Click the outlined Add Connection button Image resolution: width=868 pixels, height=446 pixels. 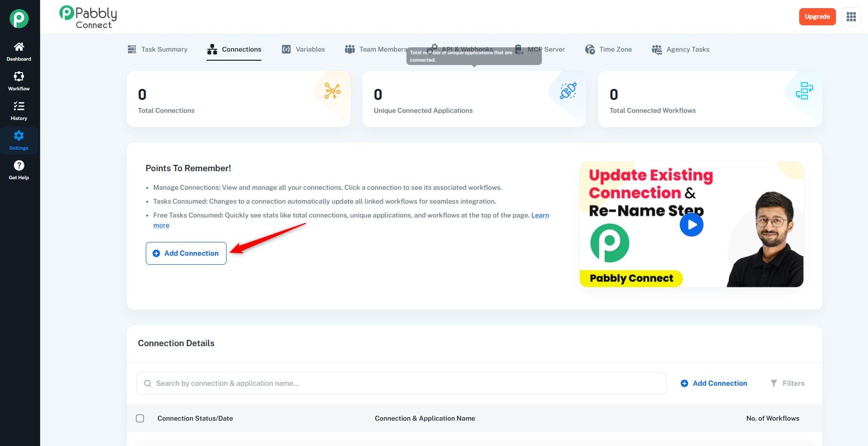coord(186,253)
